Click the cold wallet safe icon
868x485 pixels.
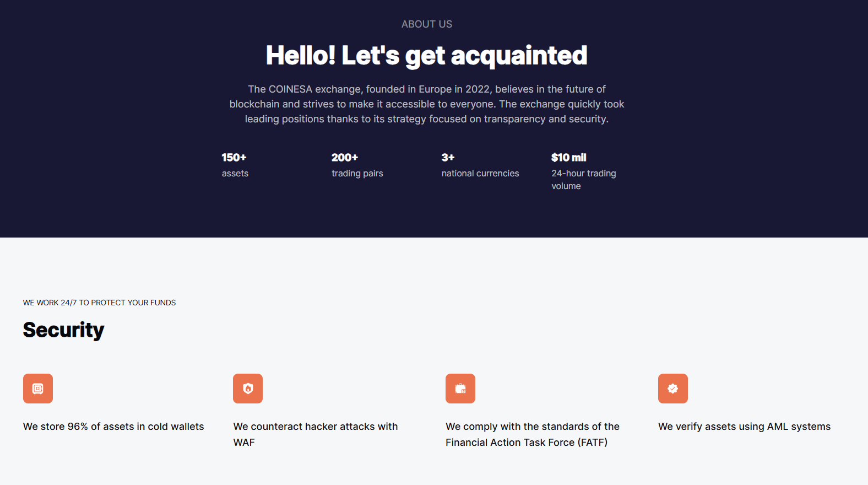(x=38, y=389)
